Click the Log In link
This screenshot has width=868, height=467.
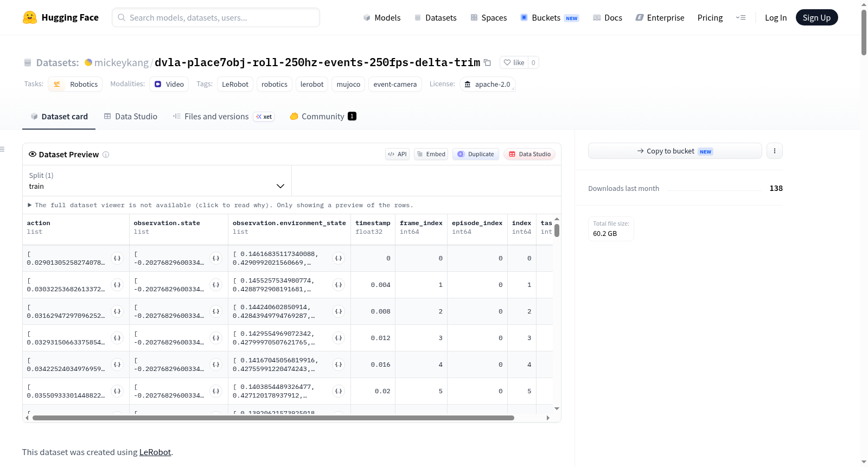pyautogui.click(x=776, y=17)
